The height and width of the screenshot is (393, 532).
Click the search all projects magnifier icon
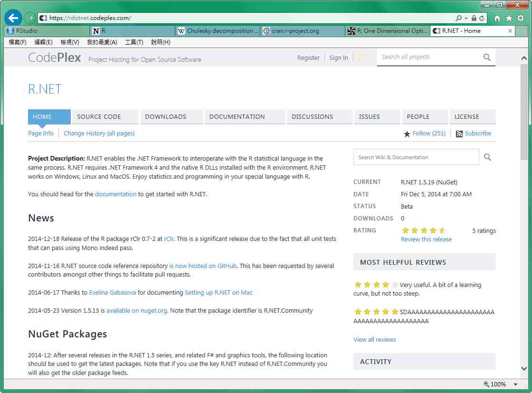(487, 58)
